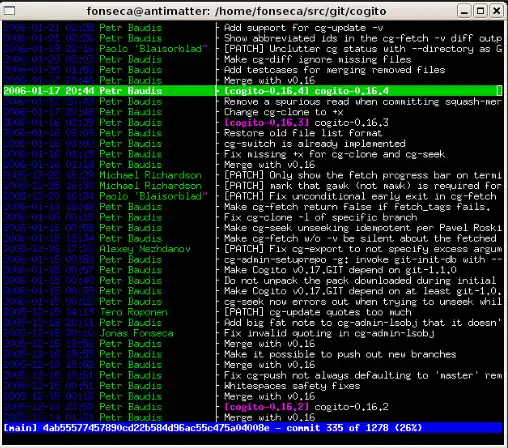Image resolution: width=508 pixels, height=448 pixels.
Task: Select commit 'Make cg-diff ignore missing files'
Action: tap(317, 59)
